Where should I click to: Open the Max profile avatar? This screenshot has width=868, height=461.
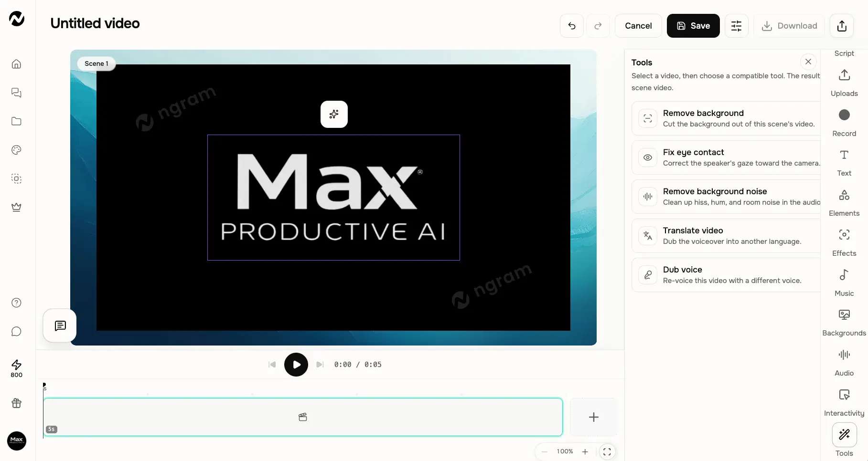coord(17,440)
